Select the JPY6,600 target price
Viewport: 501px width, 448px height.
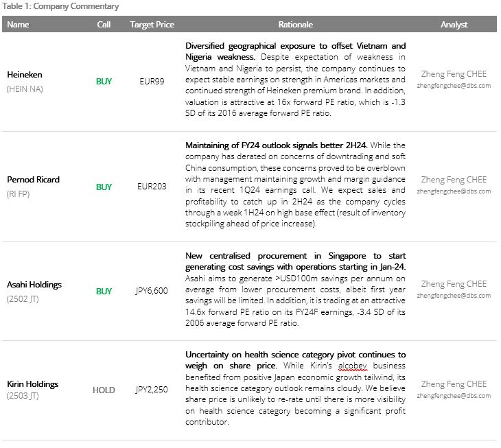tap(152, 291)
